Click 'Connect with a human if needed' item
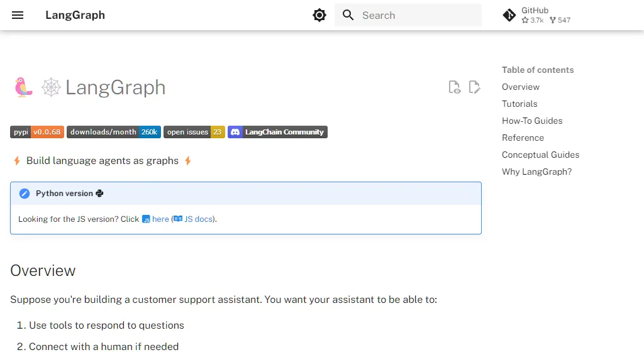This screenshot has width=644, height=362. (104, 347)
